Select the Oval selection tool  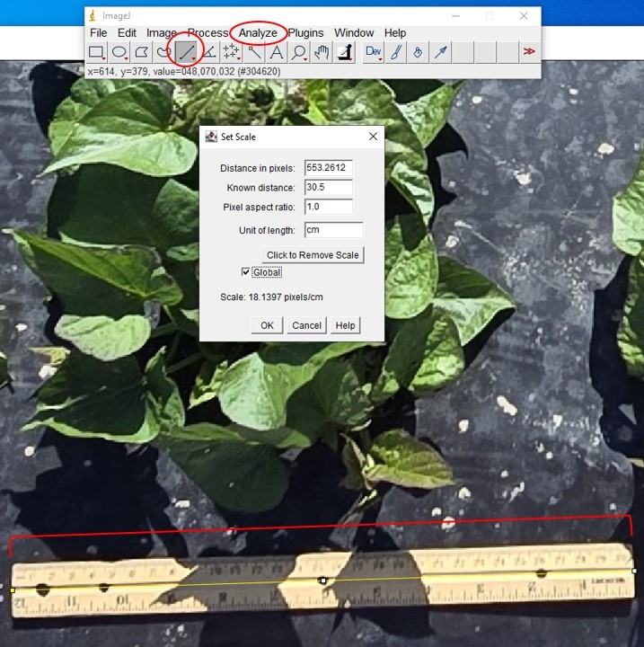[119, 52]
